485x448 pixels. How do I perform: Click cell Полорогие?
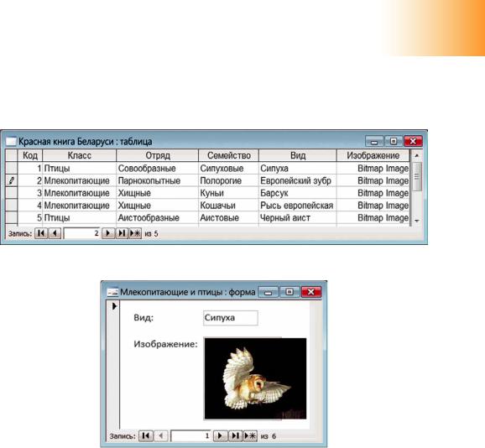(228, 180)
